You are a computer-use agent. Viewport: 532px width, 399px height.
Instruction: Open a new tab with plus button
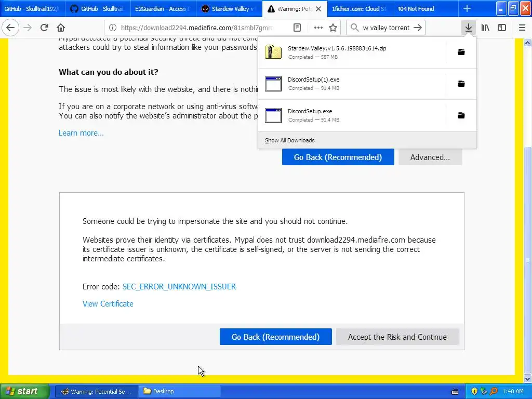(x=467, y=8)
